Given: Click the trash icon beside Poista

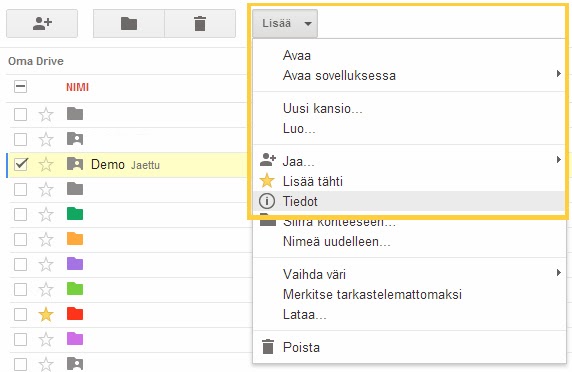Looking at the screenshot, I should coord(268,347).
